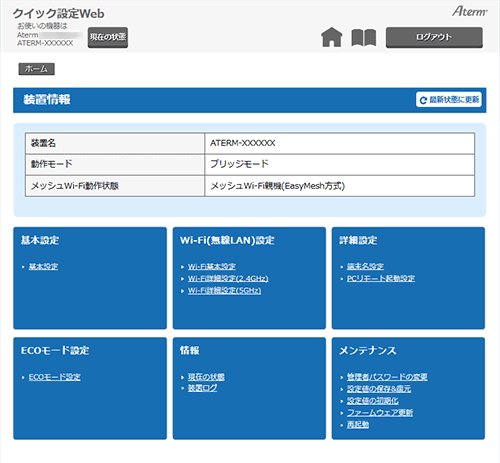Click the 動作モード label cell
This screenshot has height=463, width=500.
click(x=115, y=164)
